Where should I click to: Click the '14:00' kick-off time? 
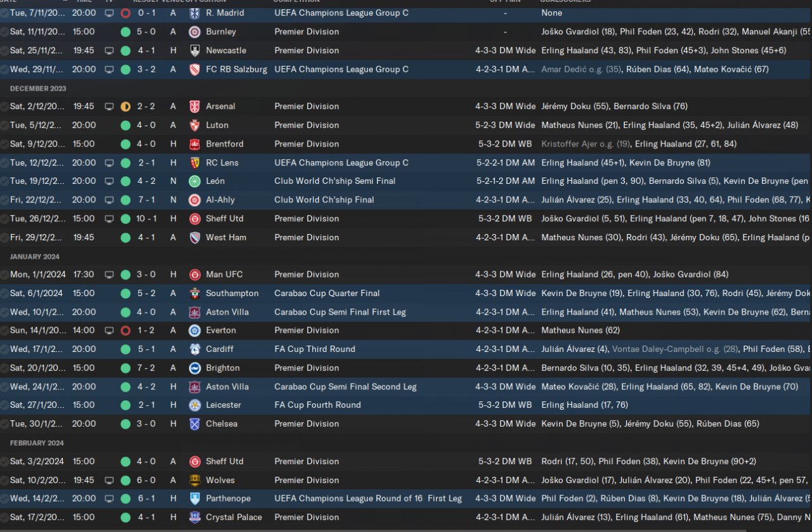click(x=84, y=330)
